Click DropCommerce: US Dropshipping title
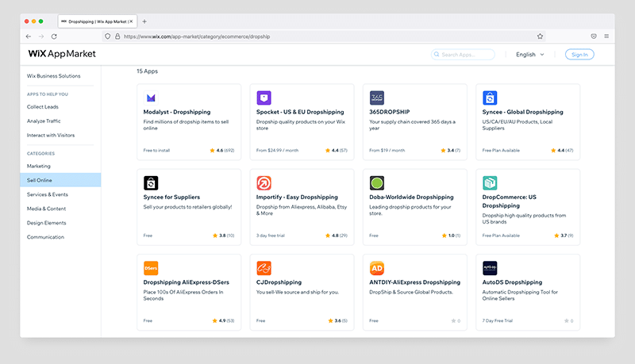The height and width of the screenshot is (364, 635). 509,201
